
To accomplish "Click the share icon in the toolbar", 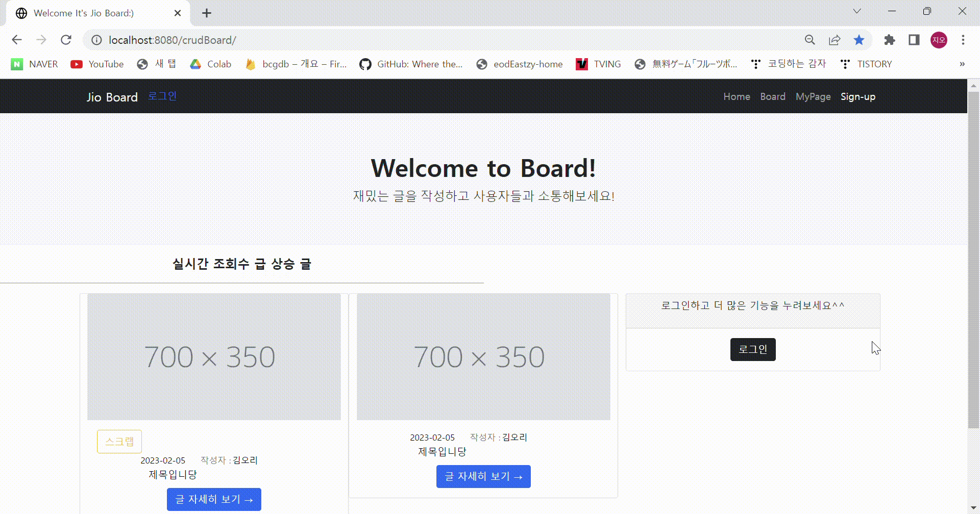I will pyautogui.click(x=835, y=40).
